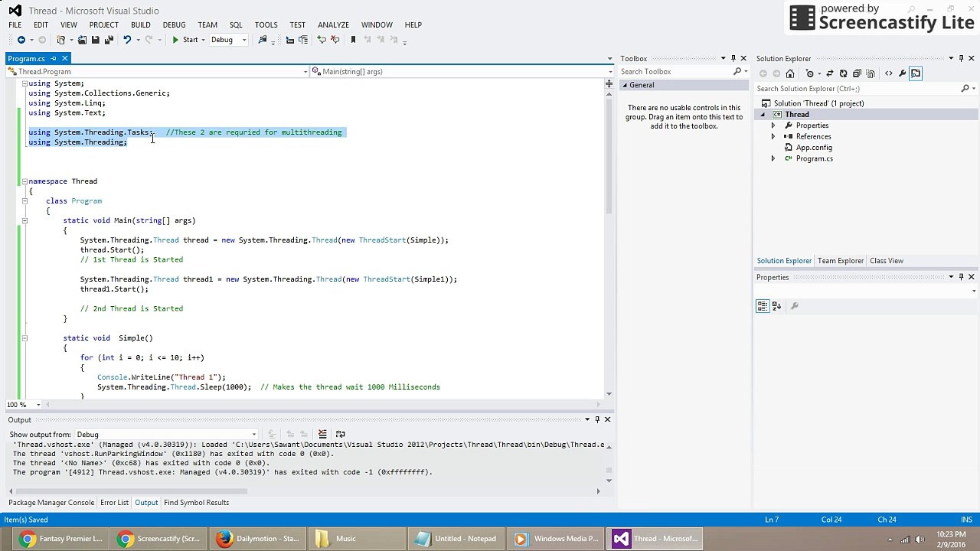Click the Open File toolbar icon
980x551 pixels.
click(81, 40)
